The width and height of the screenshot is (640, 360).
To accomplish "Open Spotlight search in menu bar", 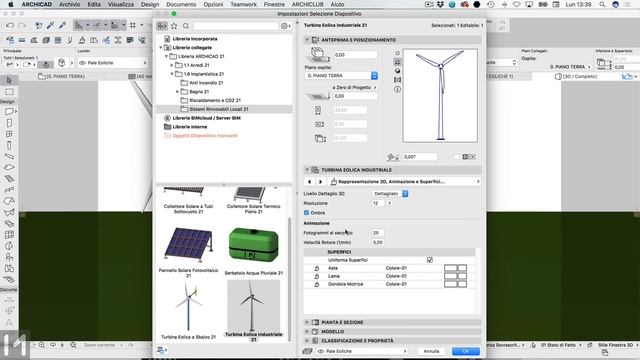I will [602, 4].
